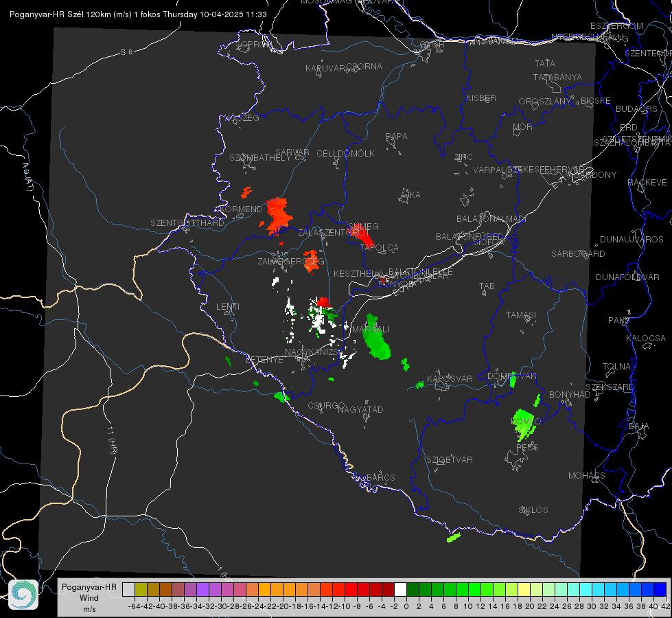Select the white swatch in the wind legend
Image resolution: width=672 pixels, height=618 pixels.
coord(400,589)
